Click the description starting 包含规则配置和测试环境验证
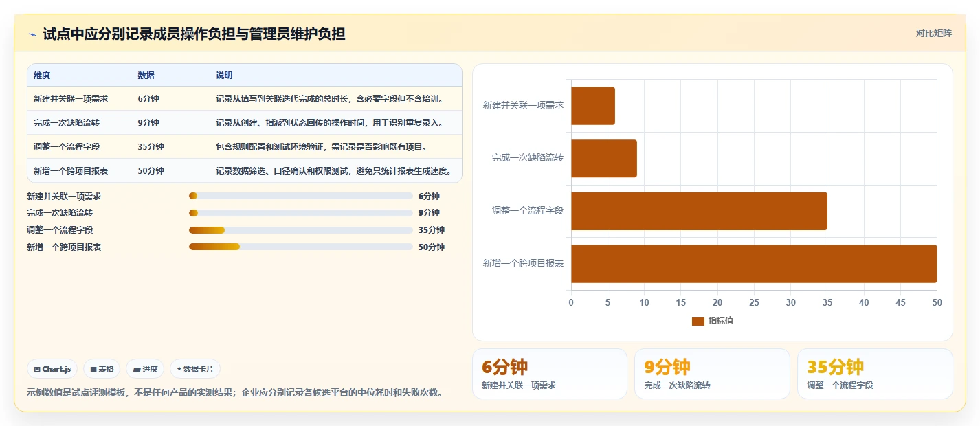 (x=321, y=147)
